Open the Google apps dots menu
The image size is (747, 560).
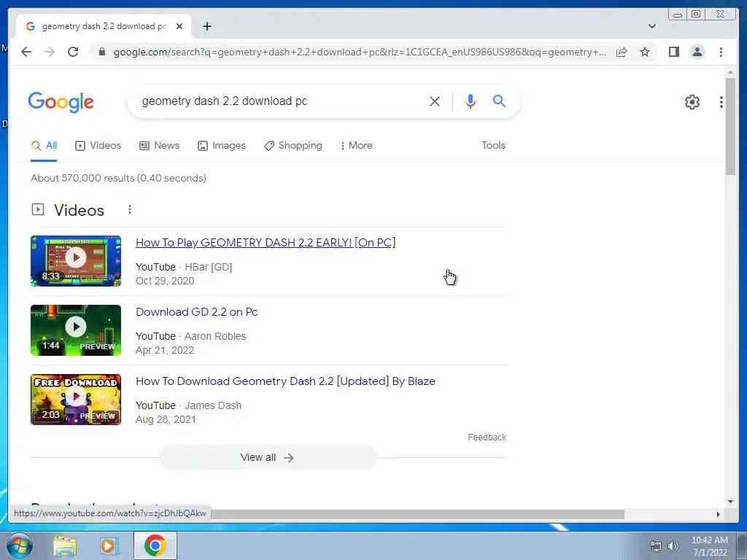click(x=721, y=102)
